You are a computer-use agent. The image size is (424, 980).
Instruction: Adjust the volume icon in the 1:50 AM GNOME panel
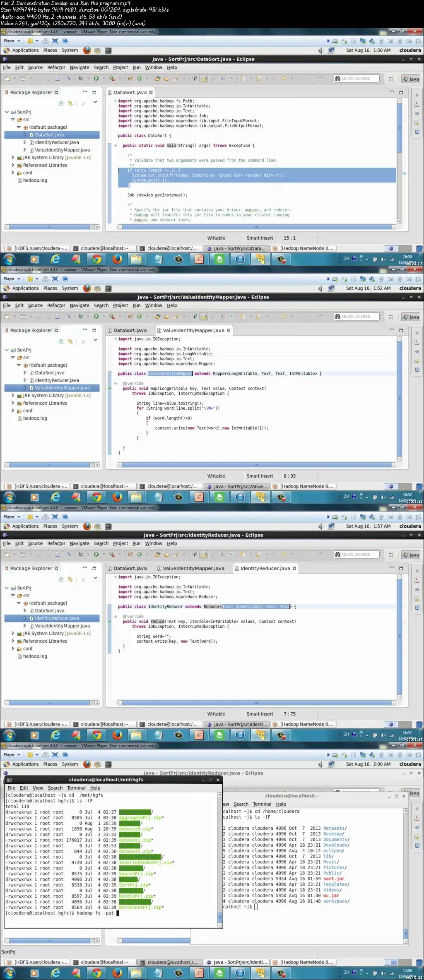click(x=321, y=50)
